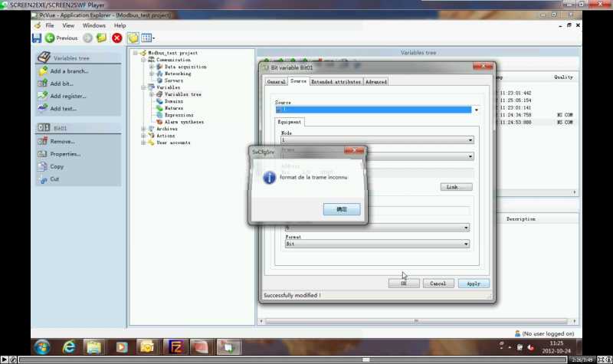Open Internet Explorer from the taskbar

tap(69, 347)
